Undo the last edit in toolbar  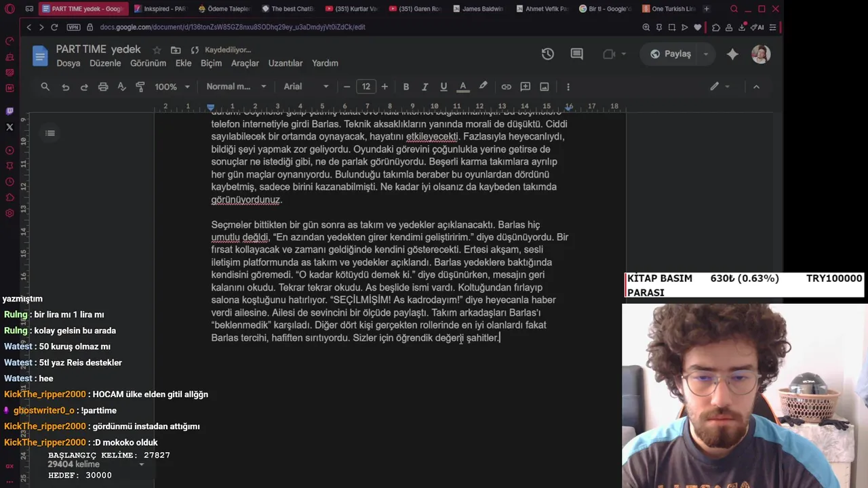(x=65, y=87)
